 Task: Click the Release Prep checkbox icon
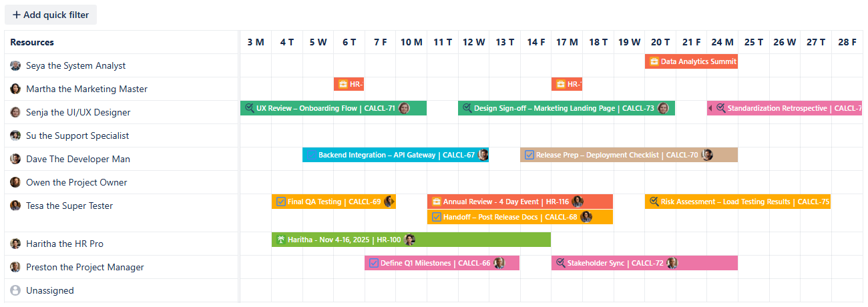tap(529, 155)
